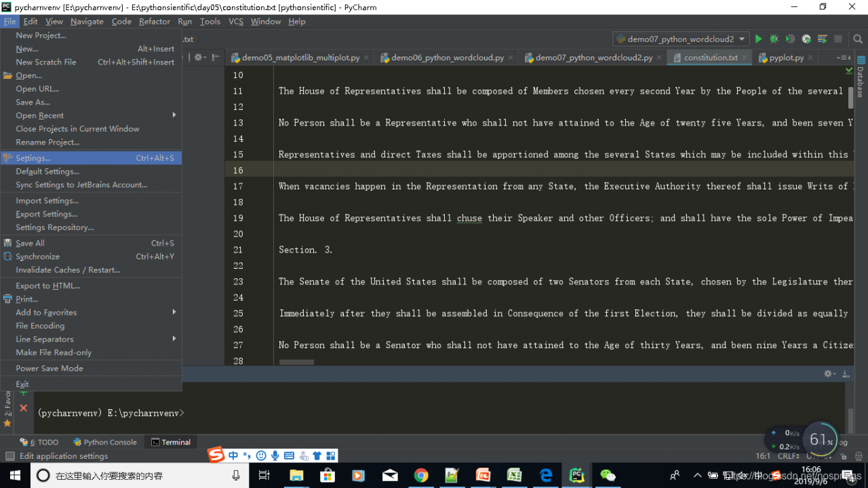Open the Edit menu

click(x=31, y=21)
